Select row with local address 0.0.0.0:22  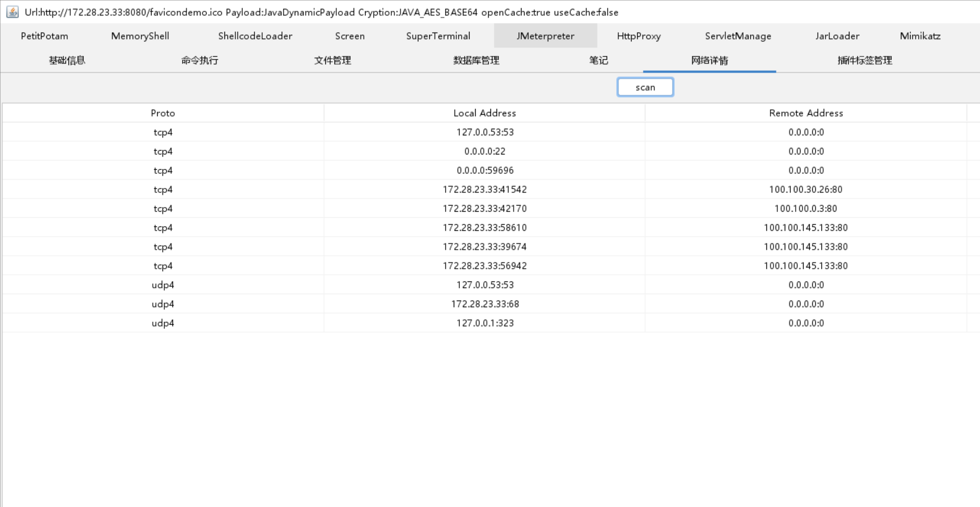[484, 151]
